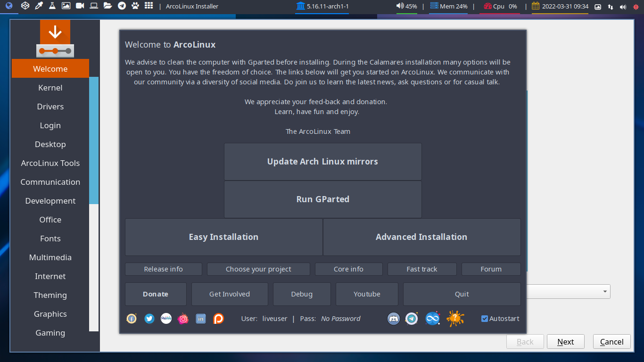Click Choose your project button

(258, 269)
